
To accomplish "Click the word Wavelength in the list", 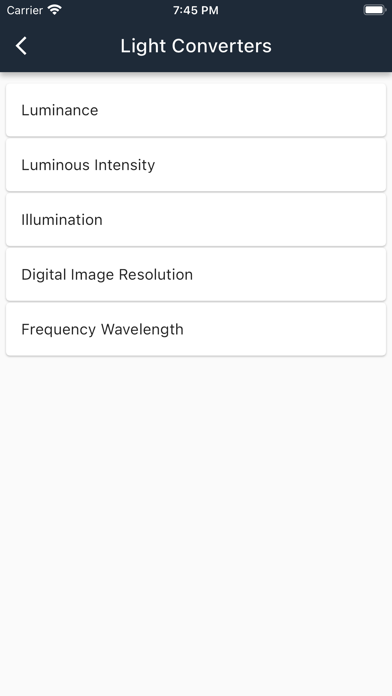I will [x=142, y=330].
